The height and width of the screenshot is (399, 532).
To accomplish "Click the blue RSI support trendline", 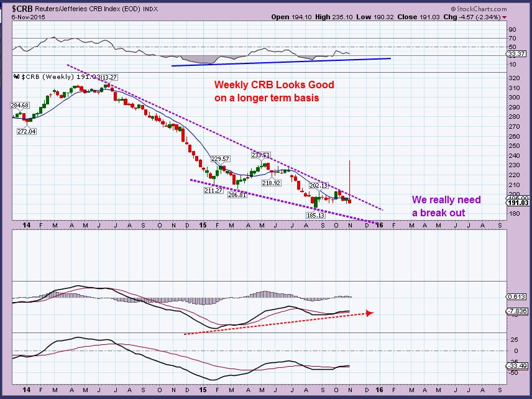I will 282,62.
